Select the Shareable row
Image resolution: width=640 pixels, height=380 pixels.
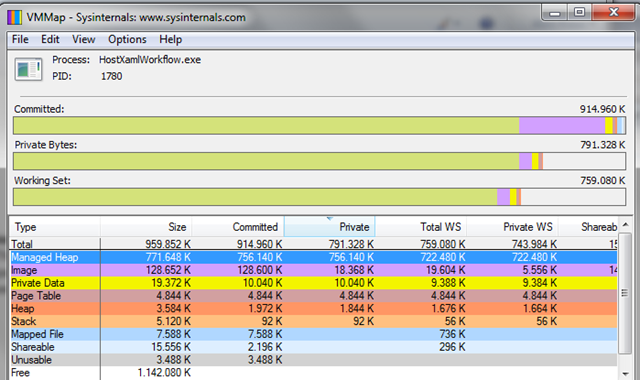point(313,347)
